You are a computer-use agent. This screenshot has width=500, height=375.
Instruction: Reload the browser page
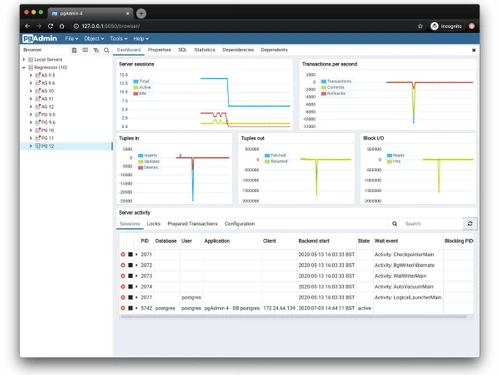(x=50, y=26)
